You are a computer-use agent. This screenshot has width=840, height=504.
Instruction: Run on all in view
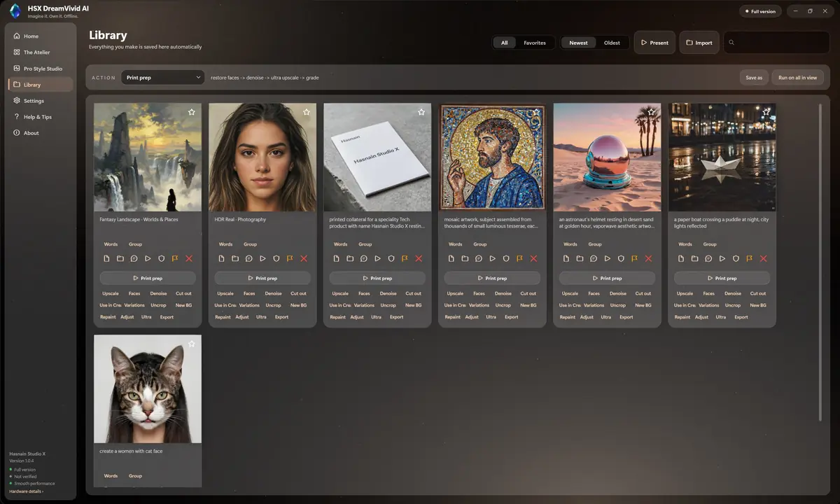tap(797, 78)
